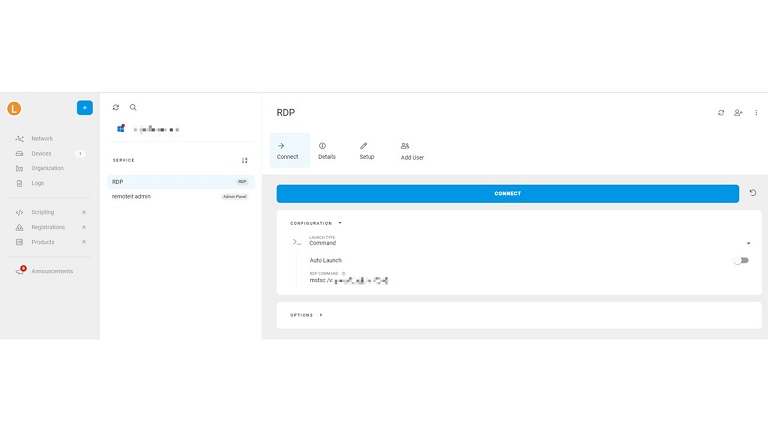Click the blue plus add button
Viewport: 768px width, 432px height.
coord(85,108)
